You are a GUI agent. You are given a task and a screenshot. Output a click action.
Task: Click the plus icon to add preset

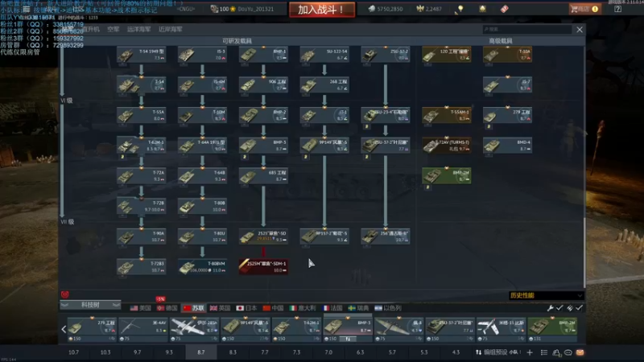tap(530, 352)
